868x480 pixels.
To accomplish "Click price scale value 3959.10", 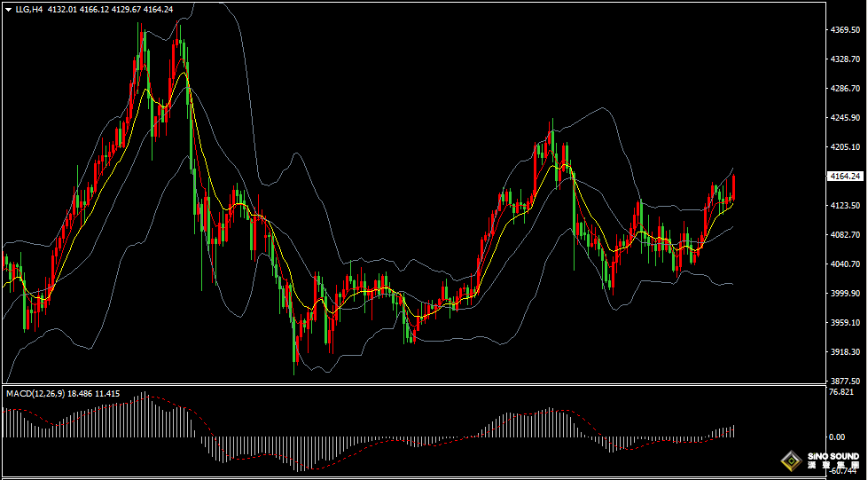I will 845,323.
